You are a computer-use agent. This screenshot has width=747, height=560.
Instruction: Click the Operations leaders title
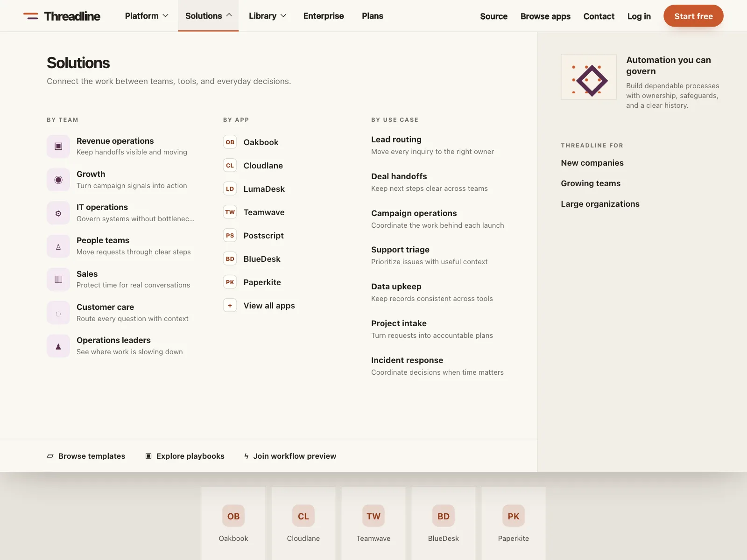pyautogui.click(x=113, y=340)
